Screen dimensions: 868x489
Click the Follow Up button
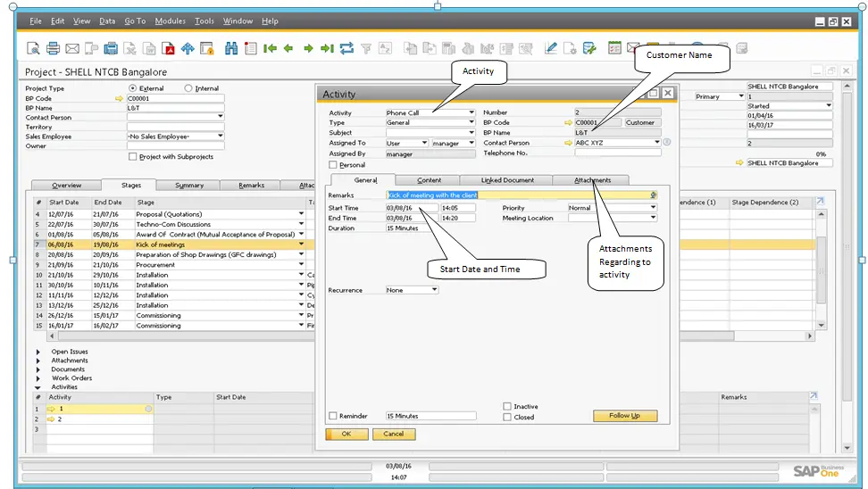click(x=625, y=416)
